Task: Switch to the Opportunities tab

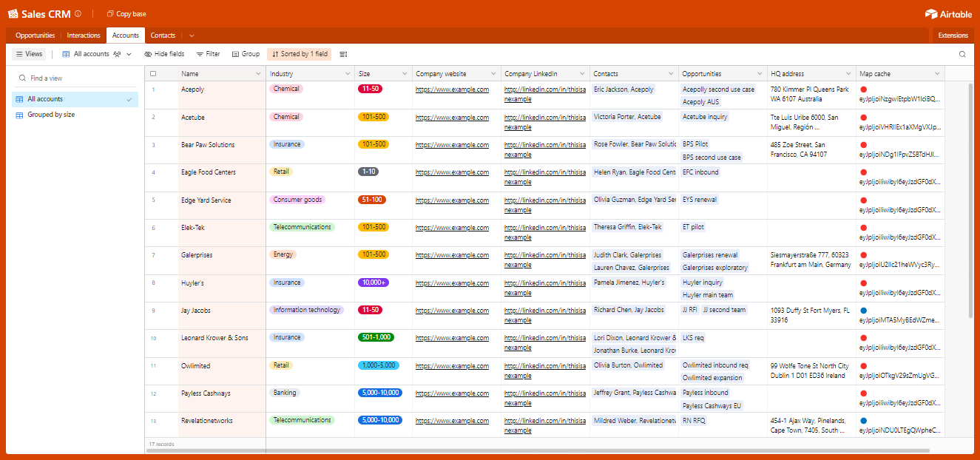Action: (x=36, y=35)
